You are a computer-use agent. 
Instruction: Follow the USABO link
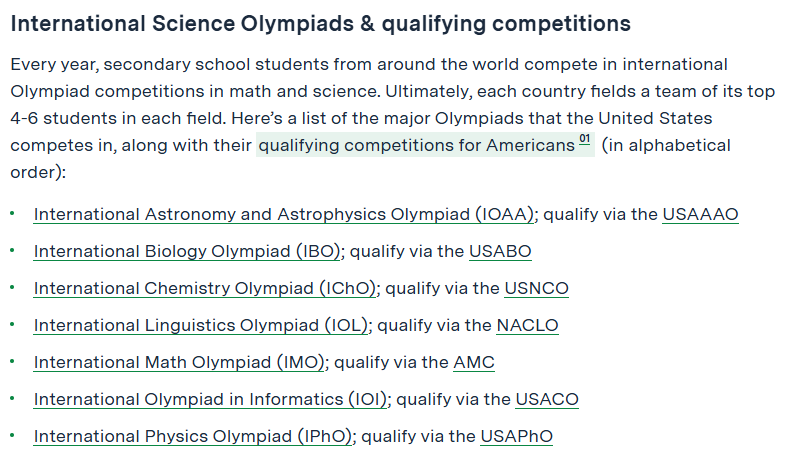click(500, 251)
